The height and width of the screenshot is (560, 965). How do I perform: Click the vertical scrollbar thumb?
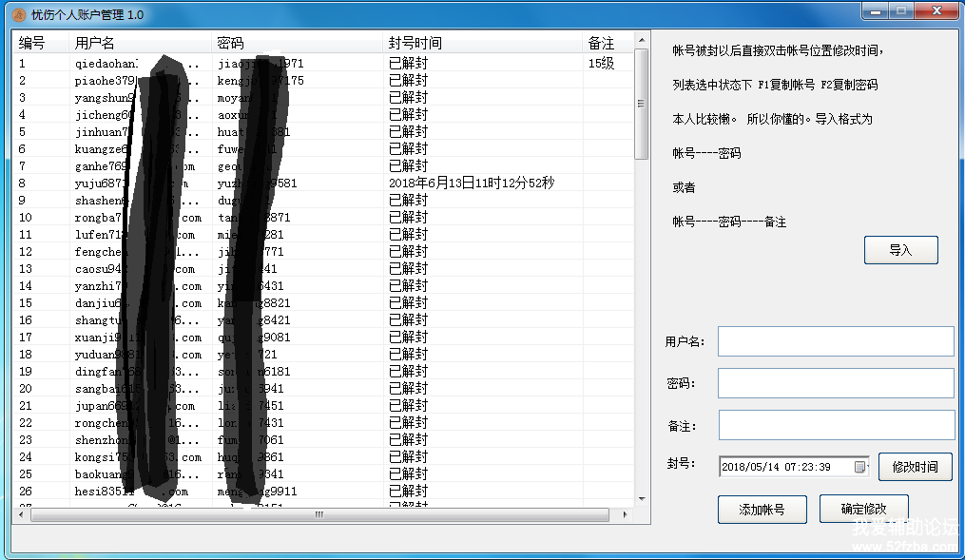click(642, 104)
